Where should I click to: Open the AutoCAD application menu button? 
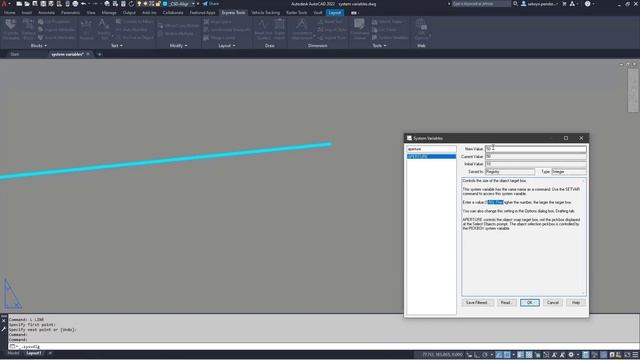pyautogui.click(x=4, y=4)
